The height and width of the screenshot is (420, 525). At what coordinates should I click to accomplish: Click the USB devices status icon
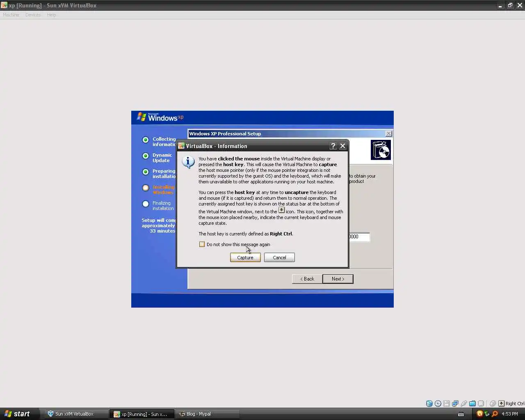[463, 404]
